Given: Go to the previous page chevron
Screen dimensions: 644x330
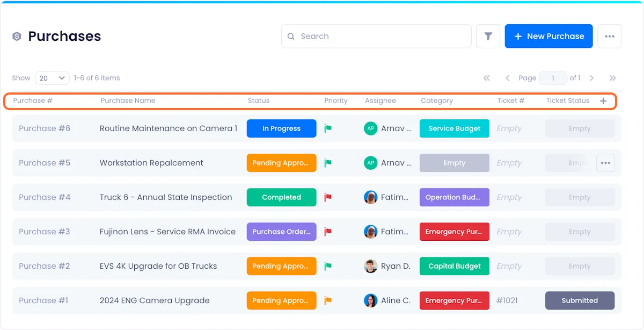Looking at the screenshot, I should [x=507, y=78].
